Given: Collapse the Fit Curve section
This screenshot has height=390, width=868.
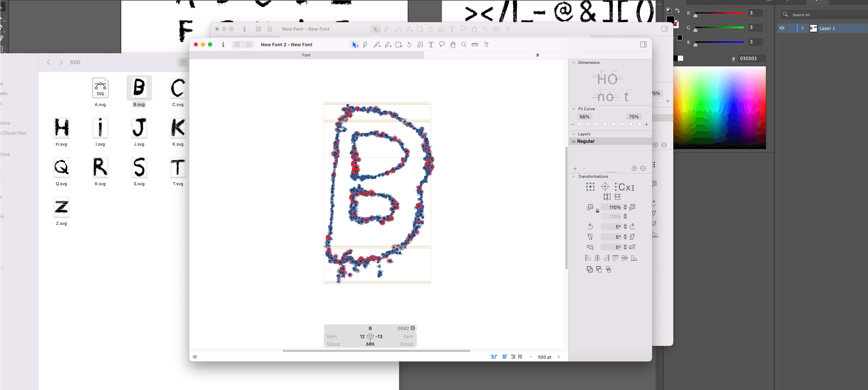Looking at the screenshot, I should tap(574, 109).
